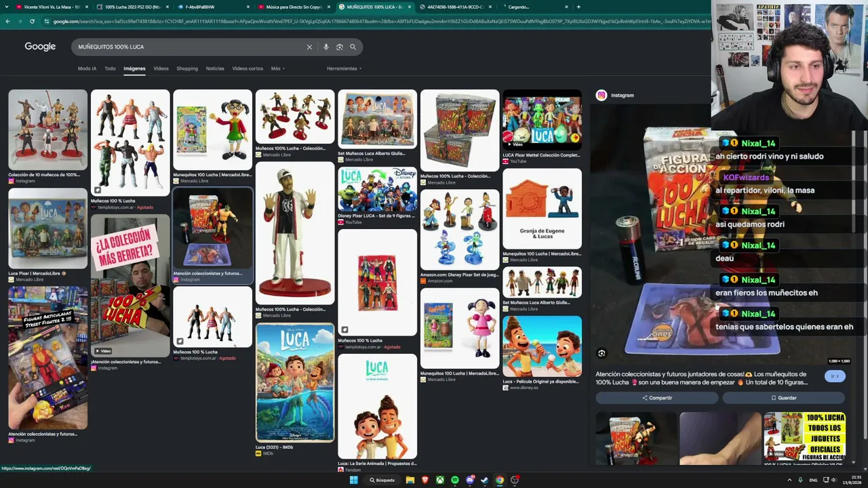This screenshot has width=868, height=488.
Task: Open File Explorer from the taskbar
Action: pos(410,480)
